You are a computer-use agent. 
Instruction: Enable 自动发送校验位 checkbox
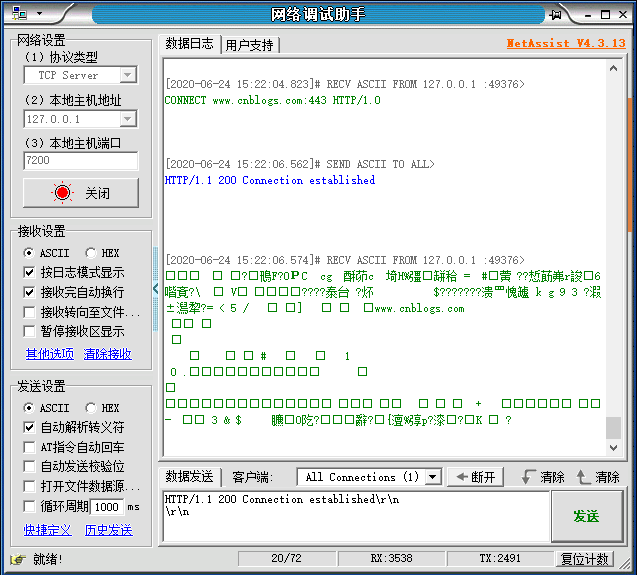tap(29, 467)
